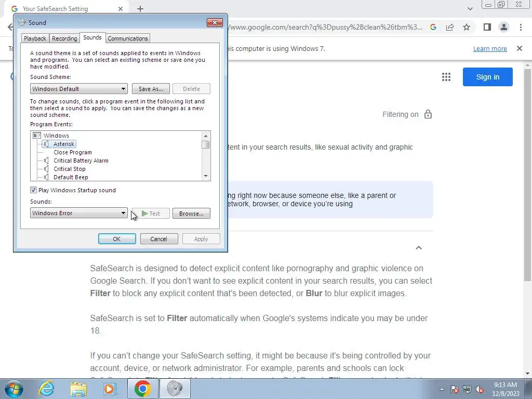Click the network tray icon

[x=467, y=389]
